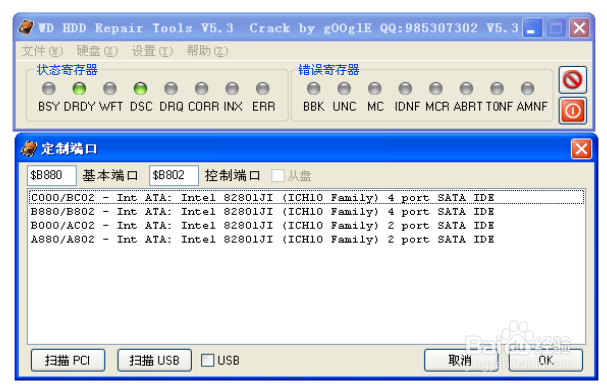607x386 pixels.
Task: Select the B000/AC02 port list entry
Action: click(x=306, y=225)
